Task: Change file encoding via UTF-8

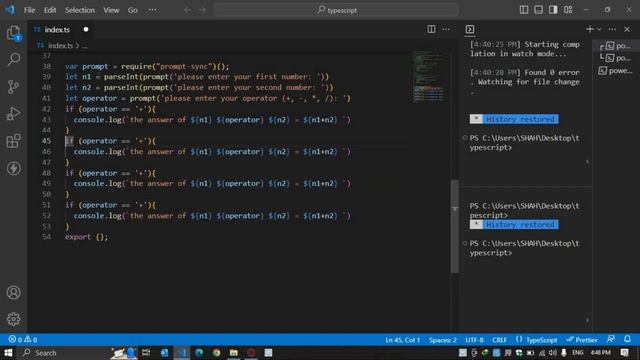Action: [474, 340]
